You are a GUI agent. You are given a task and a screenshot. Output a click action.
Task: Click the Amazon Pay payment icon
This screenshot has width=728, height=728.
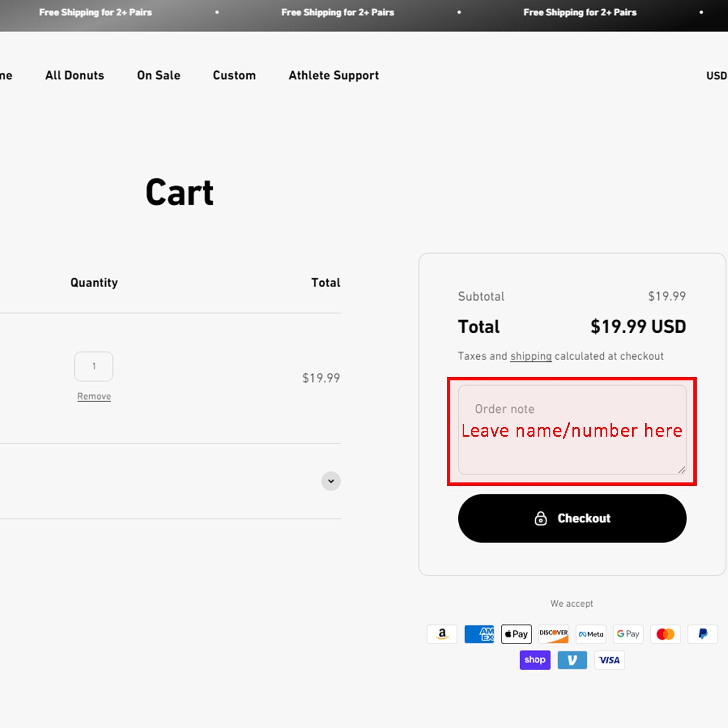click(x=442, y=634)
